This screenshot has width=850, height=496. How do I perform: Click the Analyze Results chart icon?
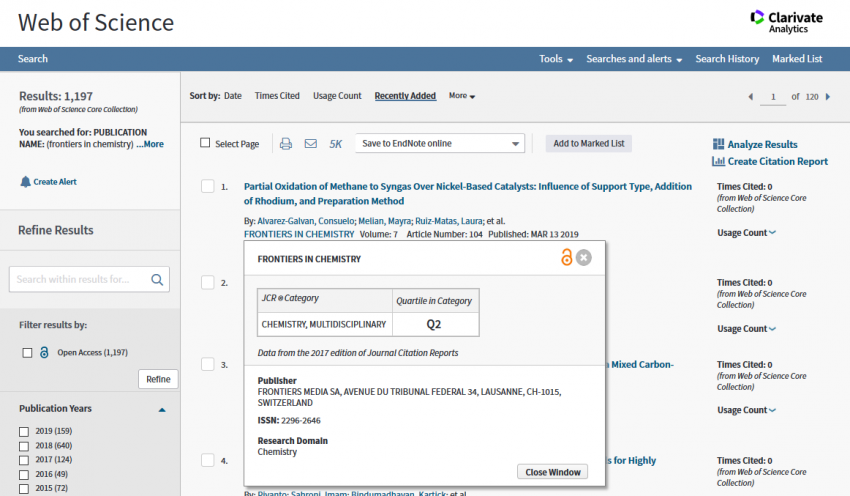coord(718,144)
